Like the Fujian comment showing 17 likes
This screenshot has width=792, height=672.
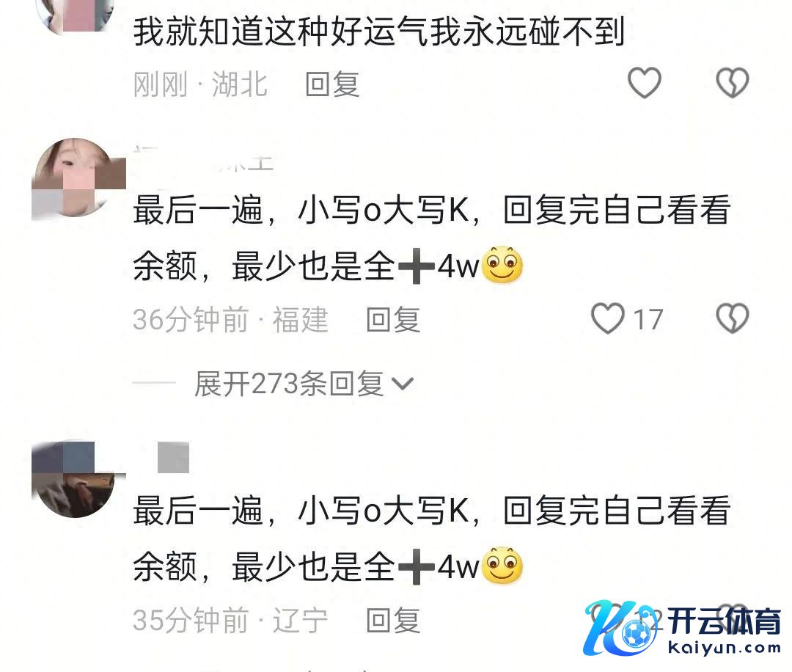click(608, 318)
